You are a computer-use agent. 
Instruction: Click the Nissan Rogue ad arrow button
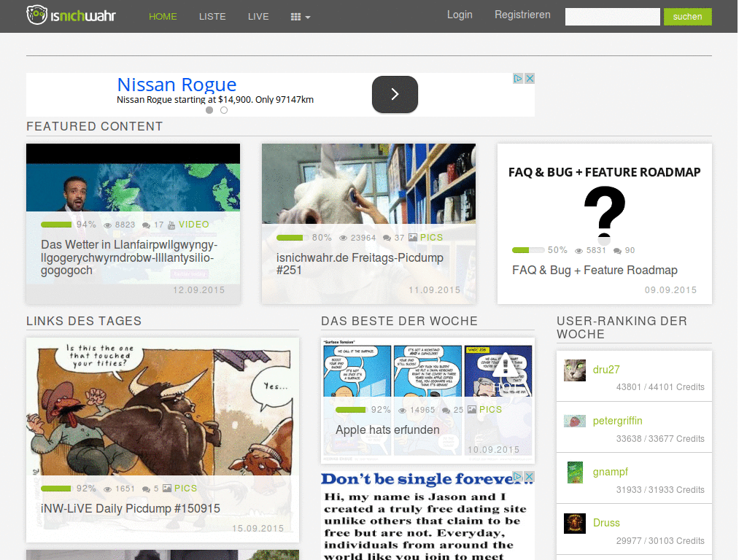pyautogui.click(x=395, y=94)
